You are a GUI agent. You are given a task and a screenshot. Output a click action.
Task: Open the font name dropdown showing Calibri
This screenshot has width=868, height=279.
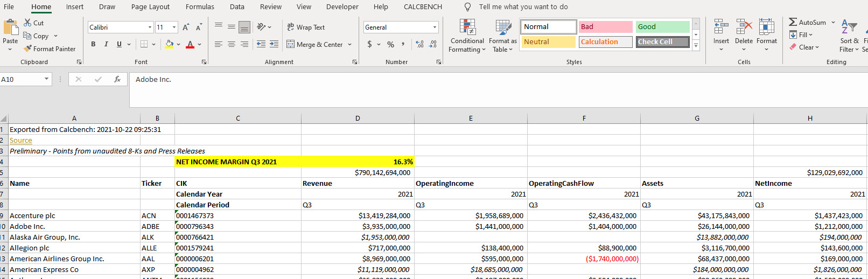(150, 27)
